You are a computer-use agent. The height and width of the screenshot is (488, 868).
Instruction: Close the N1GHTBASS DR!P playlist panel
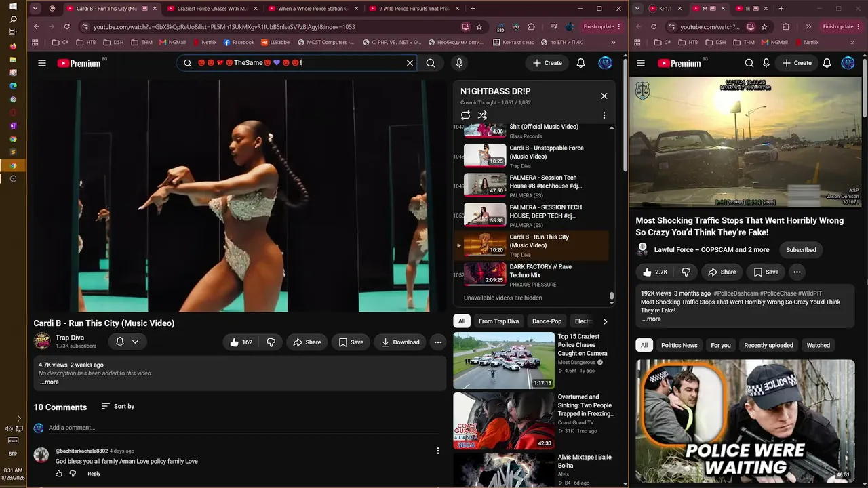604,96
